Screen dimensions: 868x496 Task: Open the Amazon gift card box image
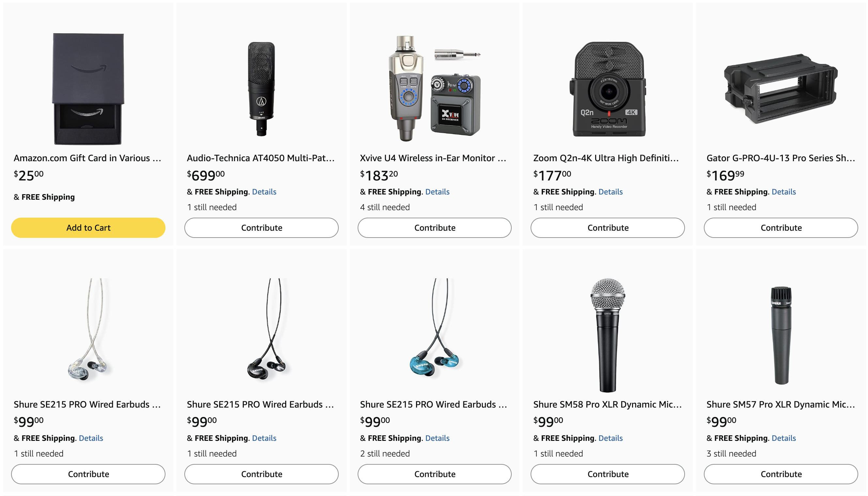point(88,88)
